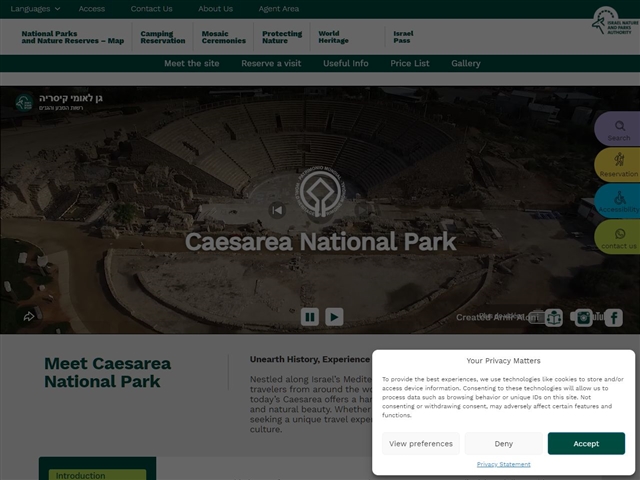Deny cookies in privacy dialog
This screenshot has height=480, width=640.
point(504,443)
